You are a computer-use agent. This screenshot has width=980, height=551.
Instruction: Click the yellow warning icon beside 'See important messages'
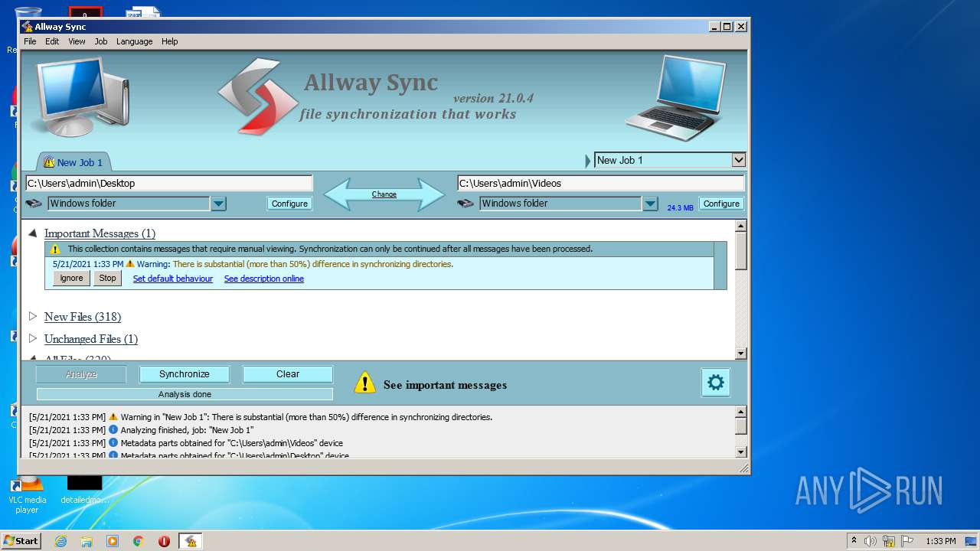365,383
